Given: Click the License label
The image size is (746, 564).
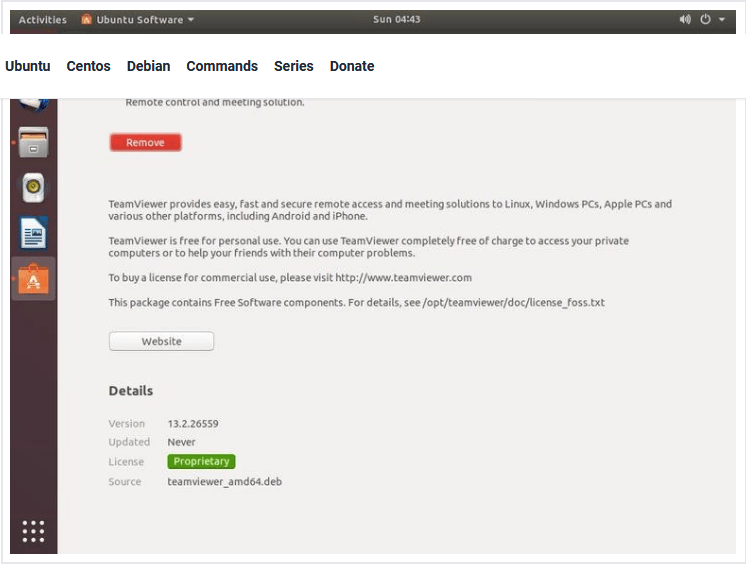Looking at the screenshot, I should click(x=126, y=462).
